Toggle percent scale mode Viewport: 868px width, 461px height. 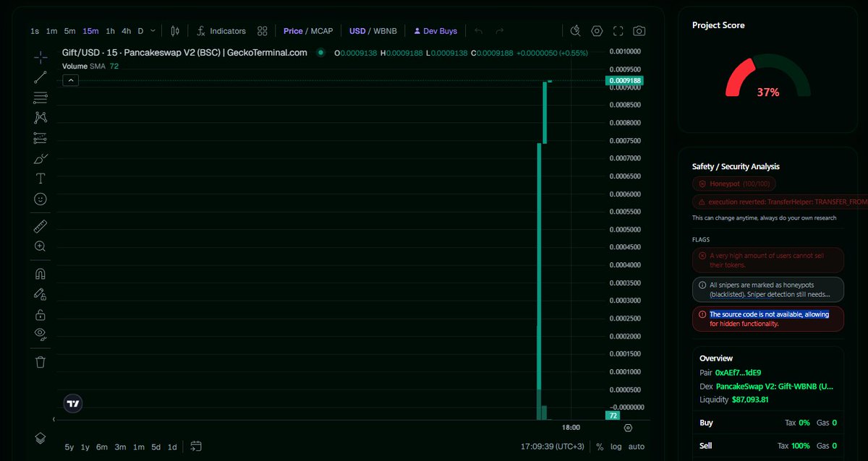coord(600,447)
